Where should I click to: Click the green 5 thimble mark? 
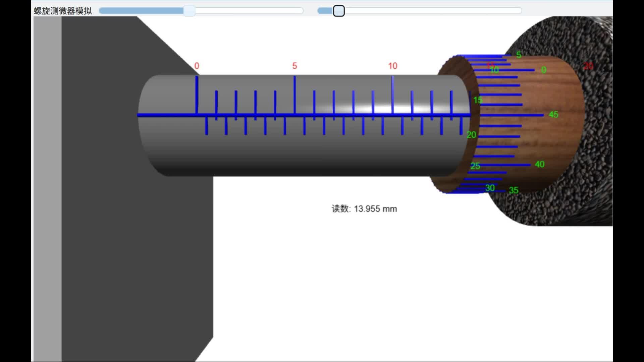tap(519, 55)
